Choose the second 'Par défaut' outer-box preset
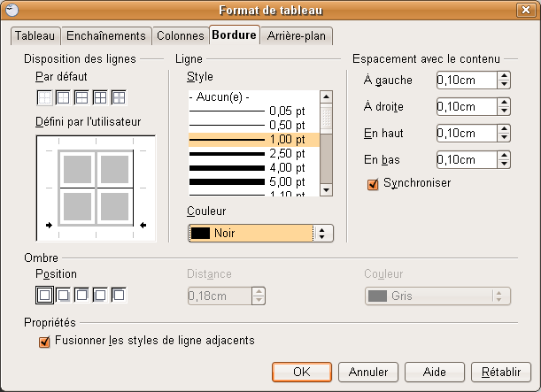The width and height of the screenshot is (541, 392). [x=63, y=97]
